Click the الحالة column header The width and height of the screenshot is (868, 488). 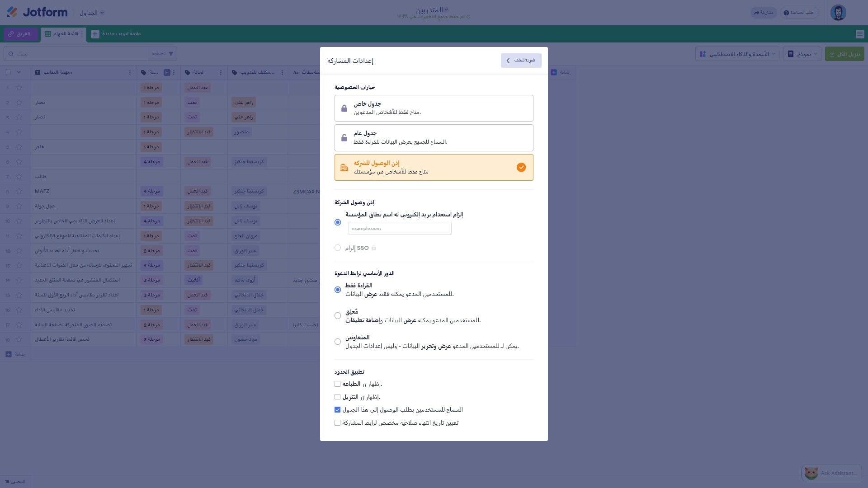coord(204,72)
